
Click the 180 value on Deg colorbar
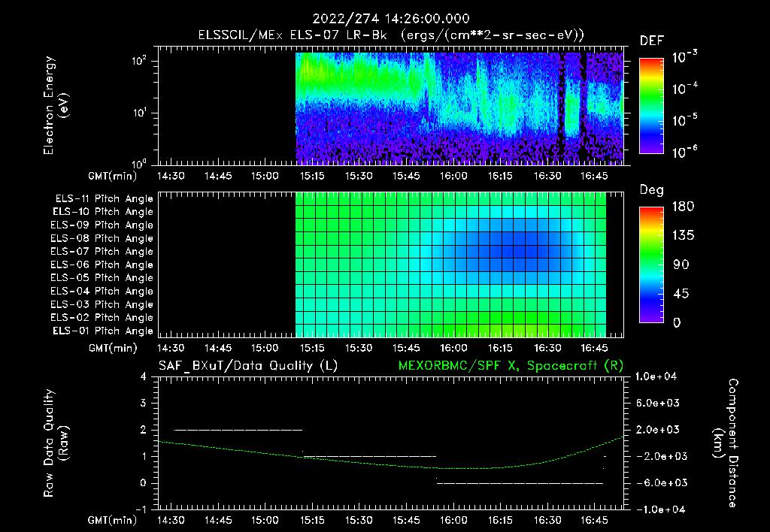pos(683,206)
